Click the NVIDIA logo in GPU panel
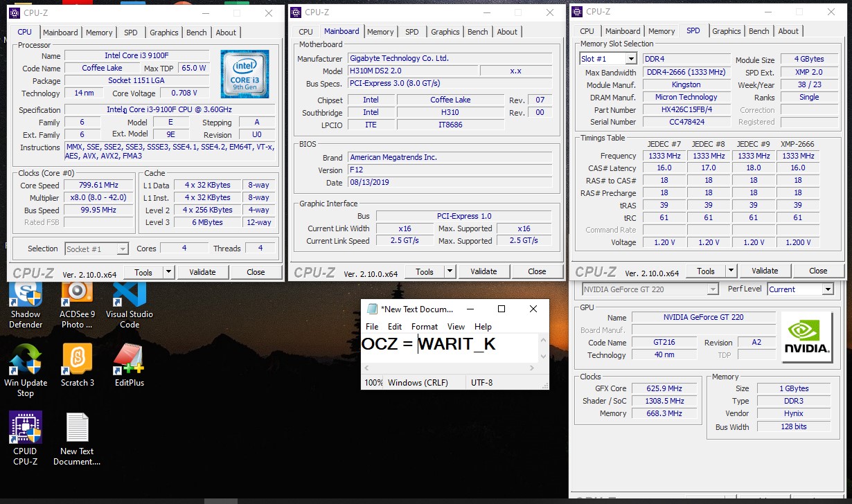The width and height of the screenshot is (852, 504). tap(807, 337)
